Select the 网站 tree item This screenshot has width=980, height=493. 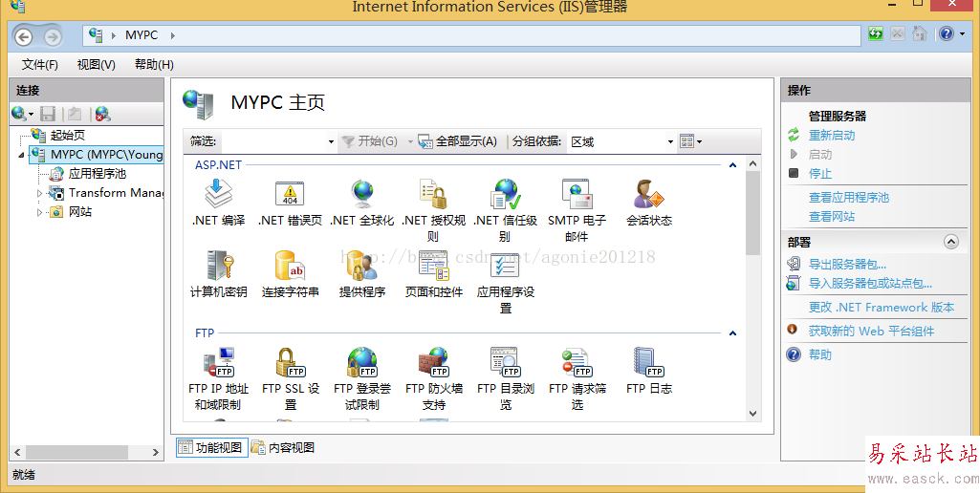coord(80,212)
